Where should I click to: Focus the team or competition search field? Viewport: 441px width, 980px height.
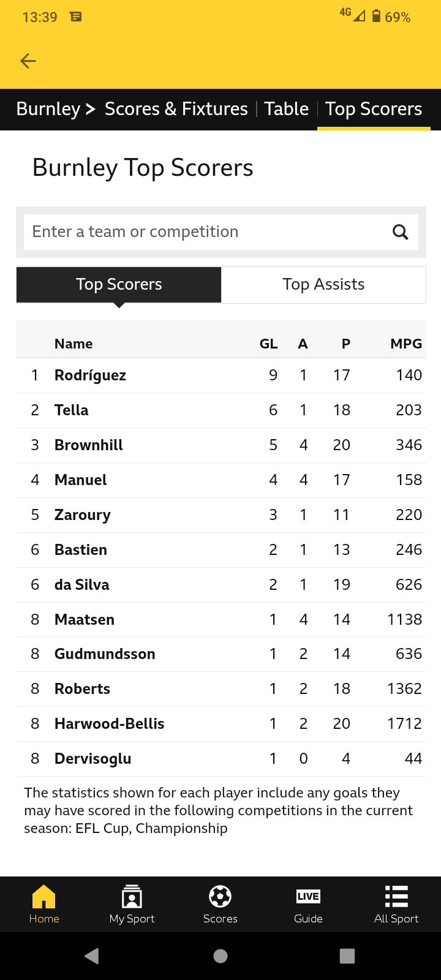tap(202, 232)
